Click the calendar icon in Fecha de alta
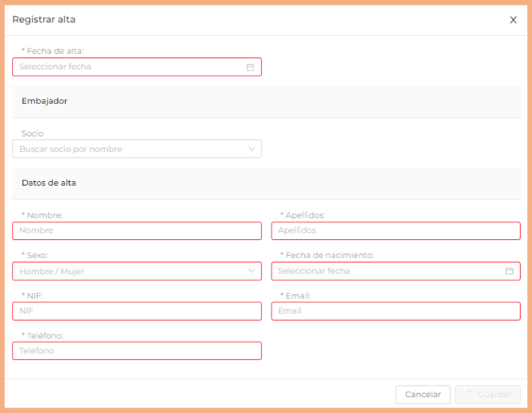 pos(250,68)
